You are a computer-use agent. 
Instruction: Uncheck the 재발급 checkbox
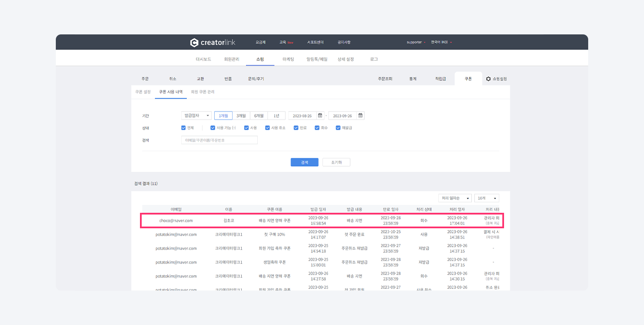(x=338, y=128)
